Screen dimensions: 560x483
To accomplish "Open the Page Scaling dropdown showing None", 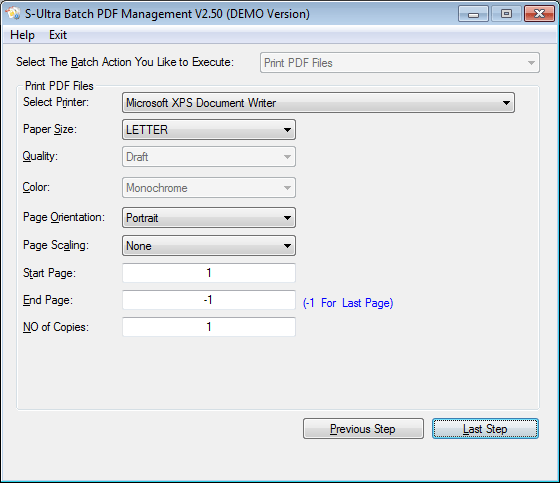I will pos(209,245).
